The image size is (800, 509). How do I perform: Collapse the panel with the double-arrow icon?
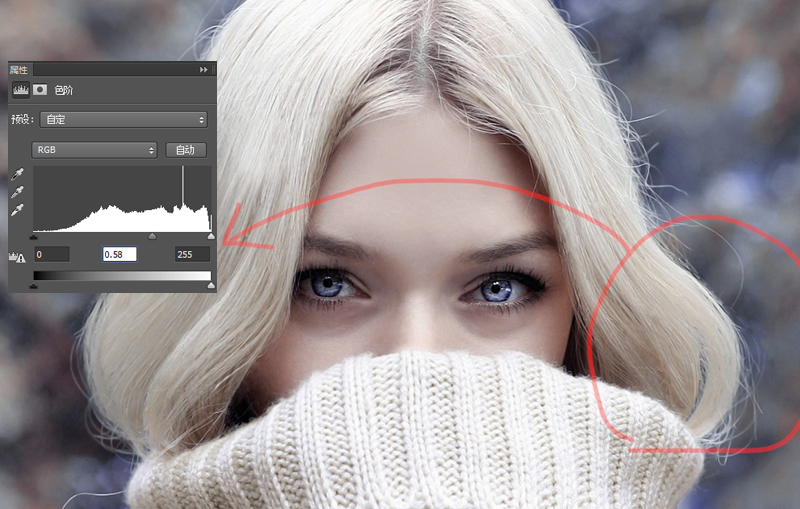(204, 69)
